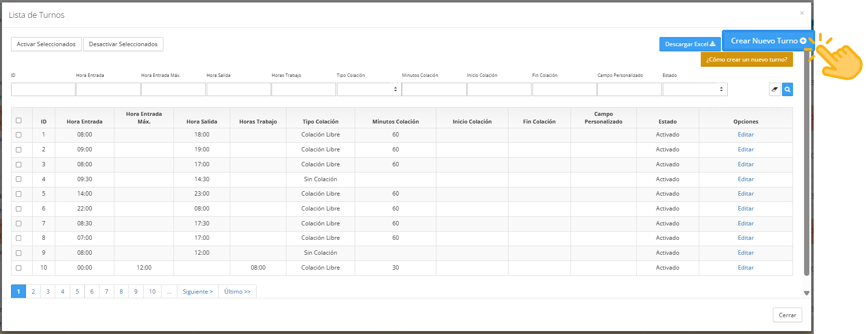
Task: Click the eraser clear-filters icon
Action: 774,89
